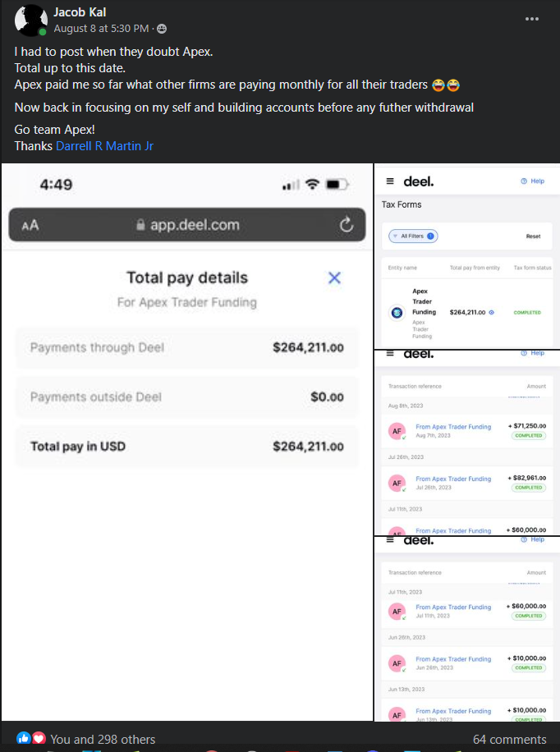560x752 pixels.
Task: Click the hamburger menu in Tax Forms screenshot
Action: point(390,181)
